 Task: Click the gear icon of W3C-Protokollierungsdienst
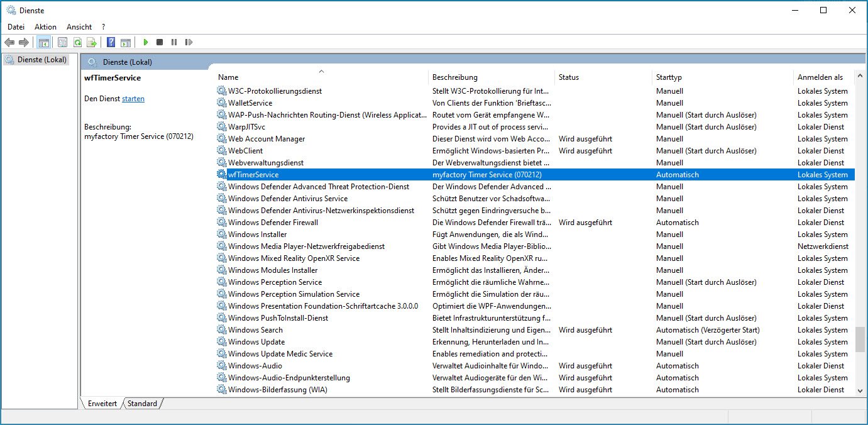(222, 91)
